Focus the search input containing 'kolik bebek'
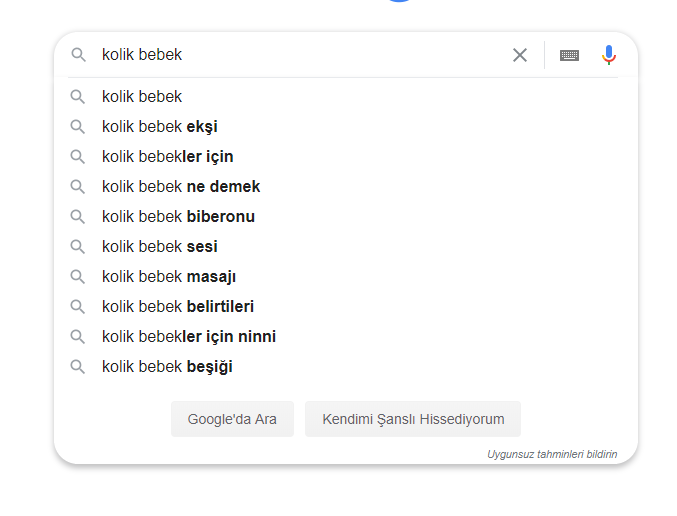 [x=302, y=55]
